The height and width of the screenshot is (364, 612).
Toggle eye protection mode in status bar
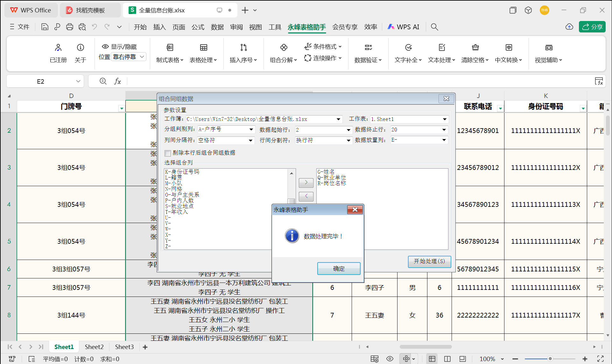click(390, 359)
